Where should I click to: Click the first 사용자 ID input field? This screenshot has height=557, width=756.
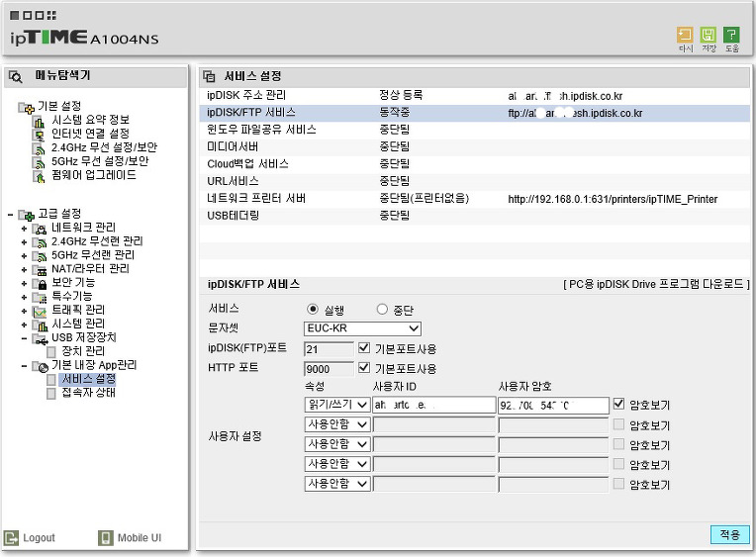click(x=434, y=405)
